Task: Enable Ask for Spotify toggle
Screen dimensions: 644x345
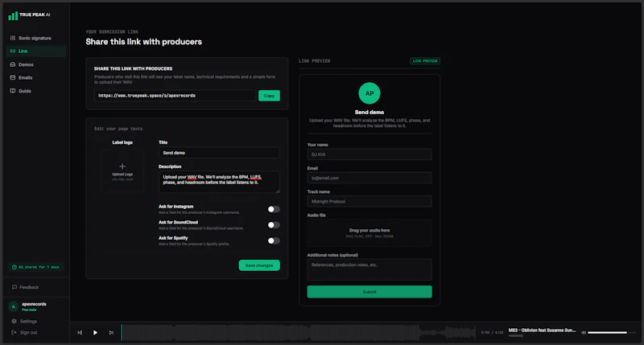Action: pyautogui.click(x=274, y=240)
